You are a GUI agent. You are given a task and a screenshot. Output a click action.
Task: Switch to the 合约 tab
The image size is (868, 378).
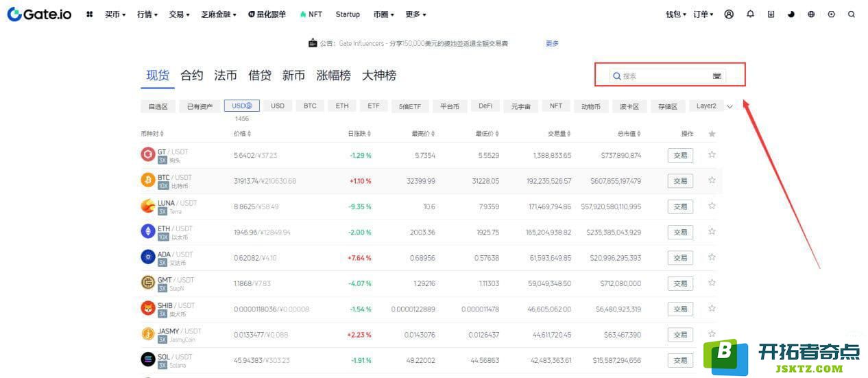192,75
